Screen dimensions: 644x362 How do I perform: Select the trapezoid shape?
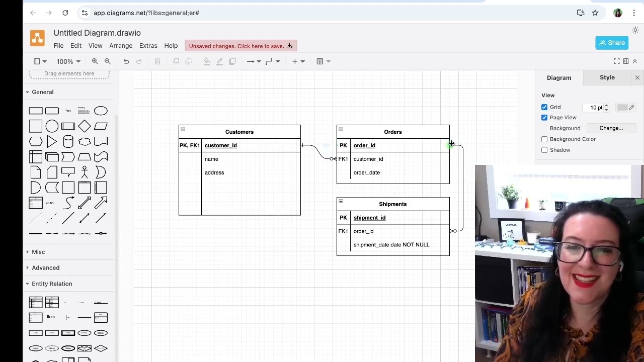pos(85,157)
